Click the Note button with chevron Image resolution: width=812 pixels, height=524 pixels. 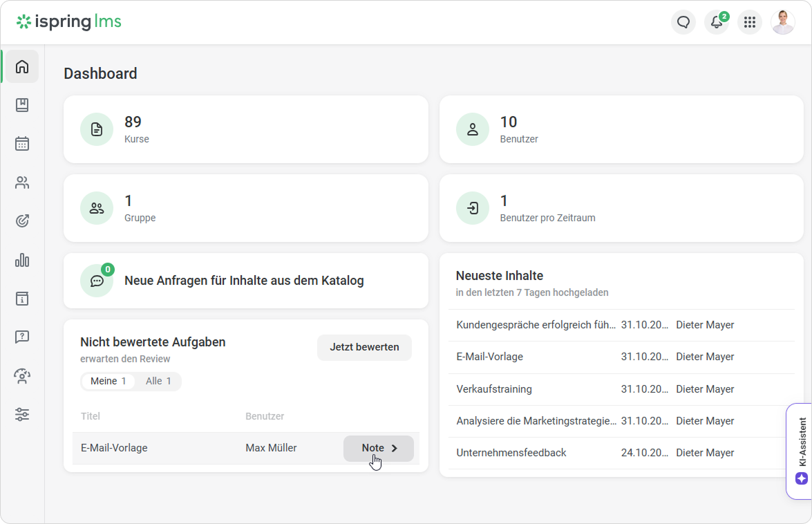pyautogui.click(x=379, y=448)
